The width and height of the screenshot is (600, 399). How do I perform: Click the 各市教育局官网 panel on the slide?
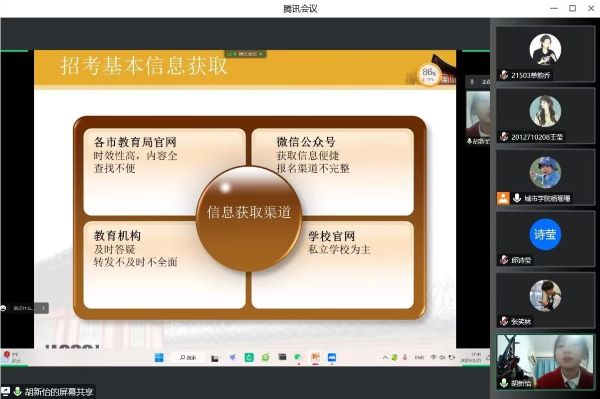pos(165,172)
